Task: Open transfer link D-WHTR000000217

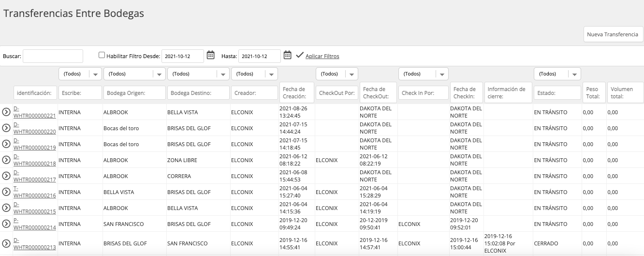Action: [35, 176]
